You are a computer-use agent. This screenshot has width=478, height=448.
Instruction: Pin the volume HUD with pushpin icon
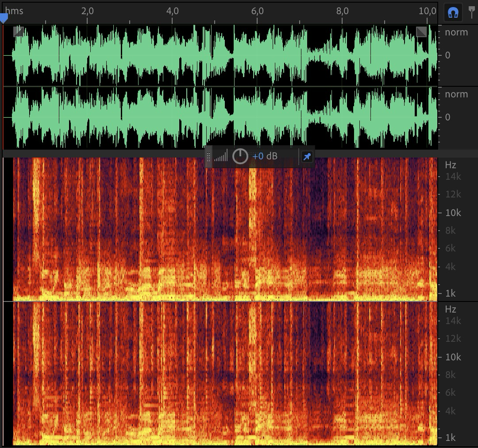click(x=307, y=156)
